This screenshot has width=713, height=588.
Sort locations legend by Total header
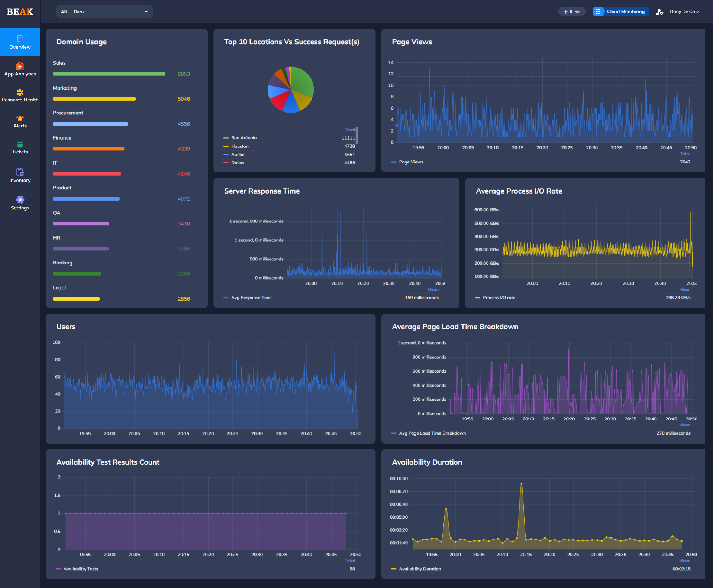349,130
